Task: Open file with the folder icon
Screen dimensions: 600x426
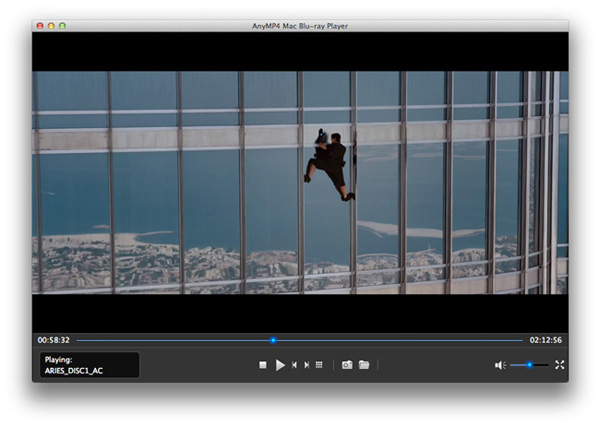Action: 364,365
